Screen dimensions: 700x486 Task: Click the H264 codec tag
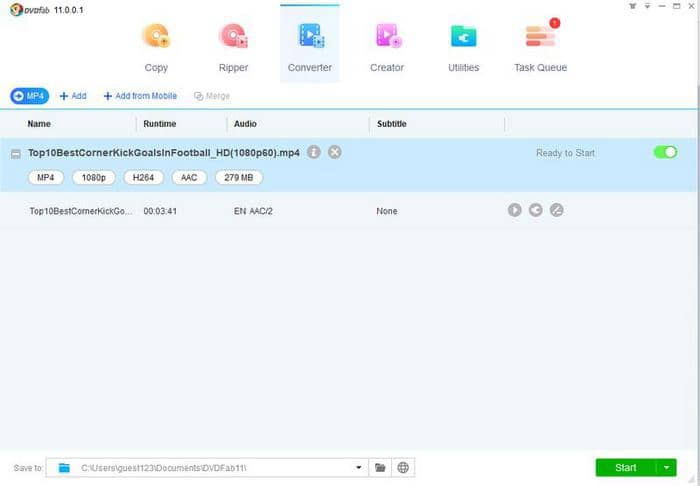pyautogui.click(x=143, y=178)
